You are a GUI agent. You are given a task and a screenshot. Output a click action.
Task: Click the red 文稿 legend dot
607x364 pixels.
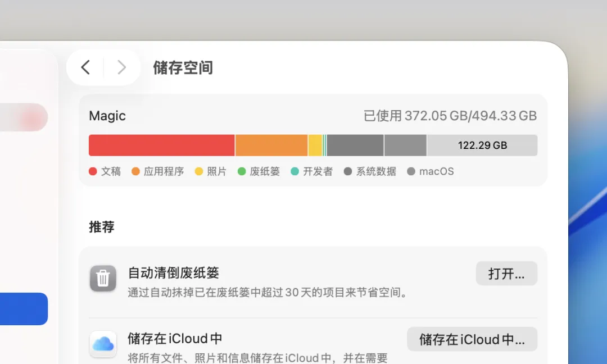pyautogui.click(x=93, y=171)
